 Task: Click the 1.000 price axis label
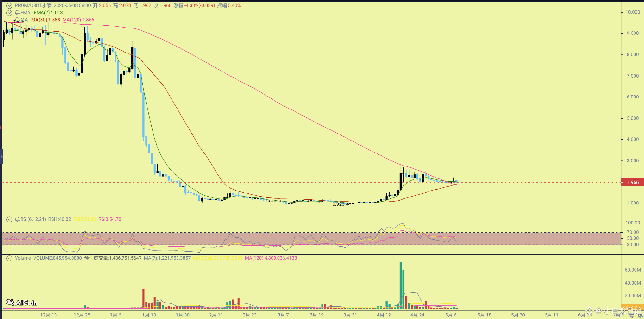633,203
